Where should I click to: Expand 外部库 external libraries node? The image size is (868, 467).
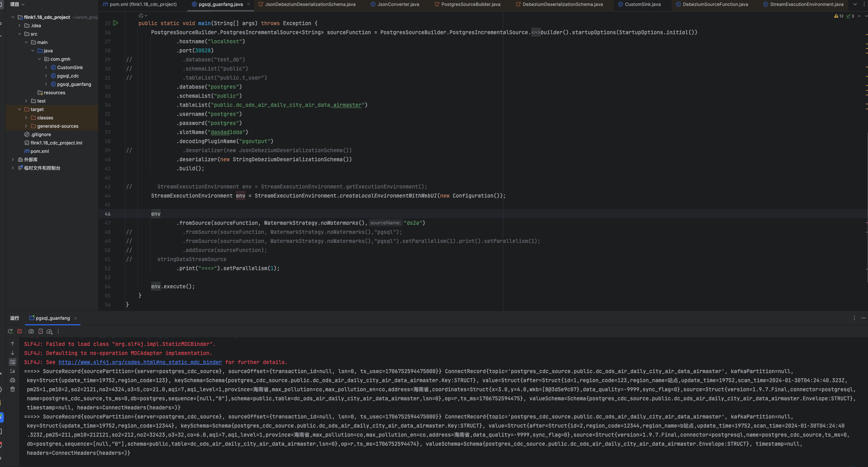[13, 160]
